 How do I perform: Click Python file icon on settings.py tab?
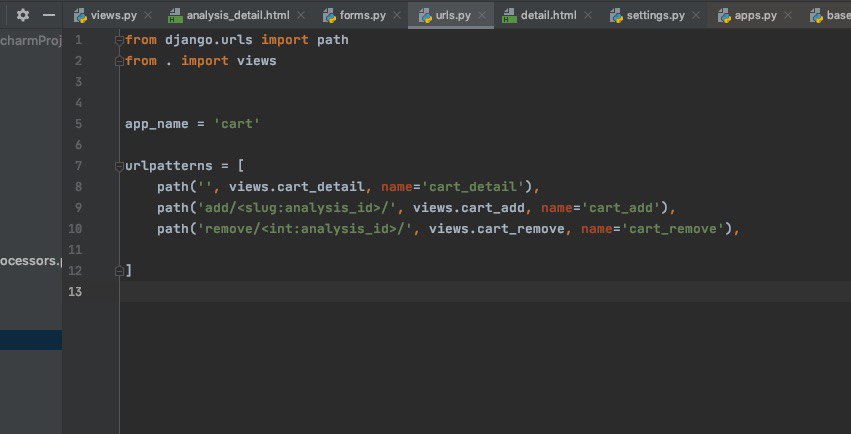point(617,15)
